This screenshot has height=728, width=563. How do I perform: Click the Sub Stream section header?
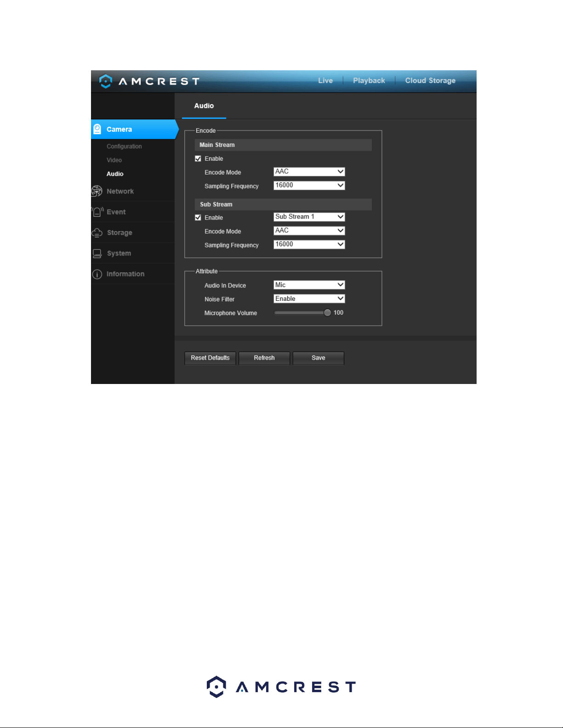click(x=283, y=204)
